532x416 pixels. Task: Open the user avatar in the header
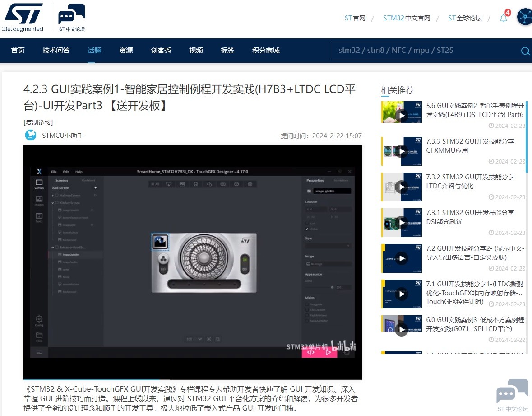(525, 17)
